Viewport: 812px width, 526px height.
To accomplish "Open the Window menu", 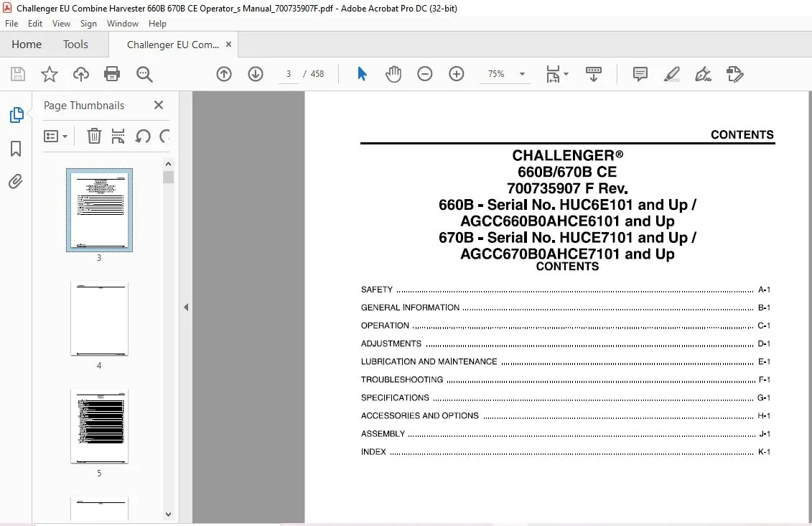I will coord(123,23).
